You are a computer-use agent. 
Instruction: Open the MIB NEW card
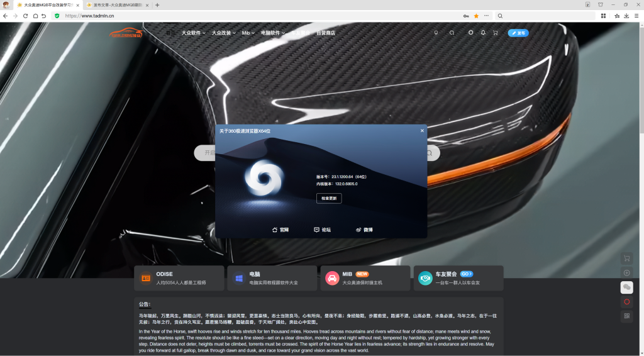[x=365, y=278]
